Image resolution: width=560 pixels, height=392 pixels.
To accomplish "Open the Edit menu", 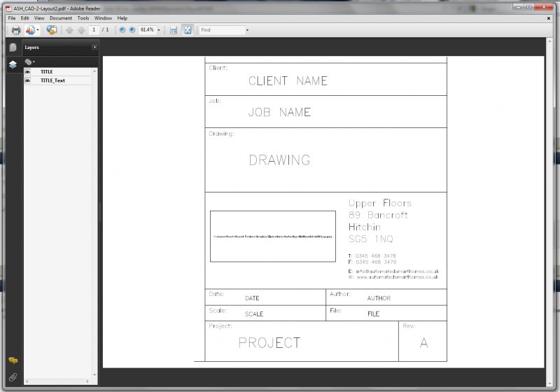I will (24, 18).
